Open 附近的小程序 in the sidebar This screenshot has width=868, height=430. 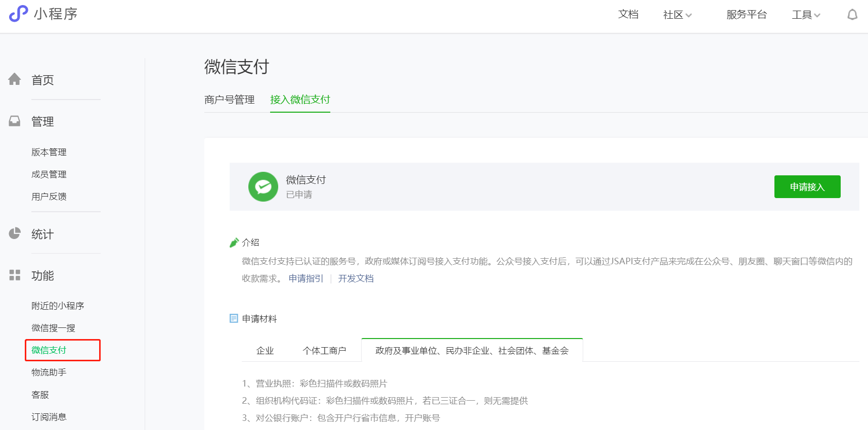tap(58, 306)
